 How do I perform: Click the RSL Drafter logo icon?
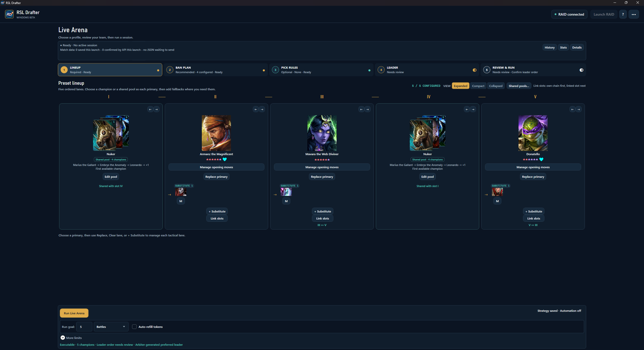click(x=9, y=14)
